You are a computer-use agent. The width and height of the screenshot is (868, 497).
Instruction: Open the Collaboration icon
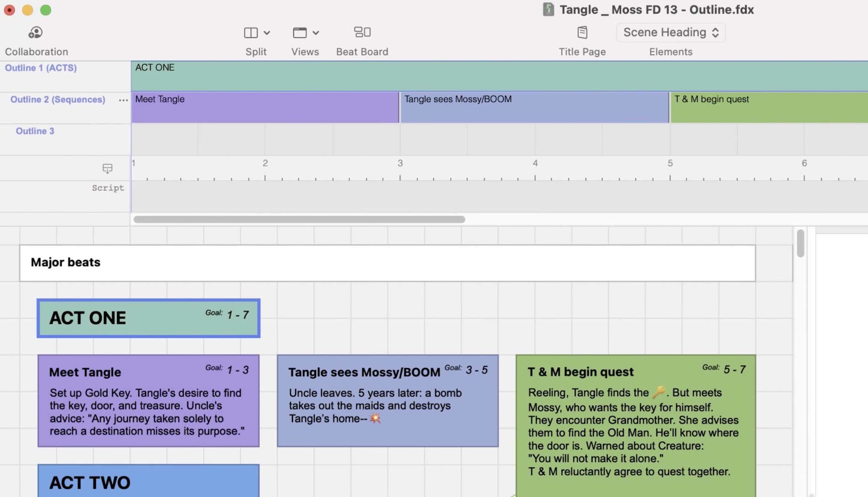click(36, 32)
